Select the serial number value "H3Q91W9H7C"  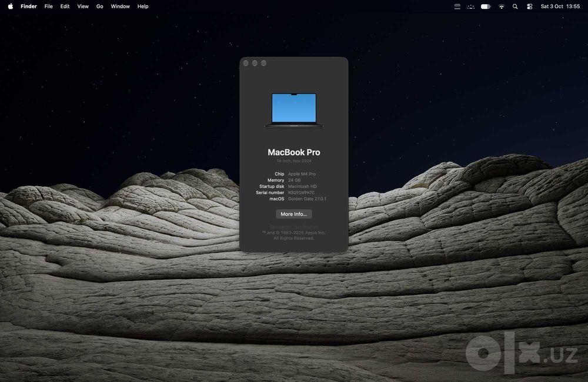click(x=301, y=193)
